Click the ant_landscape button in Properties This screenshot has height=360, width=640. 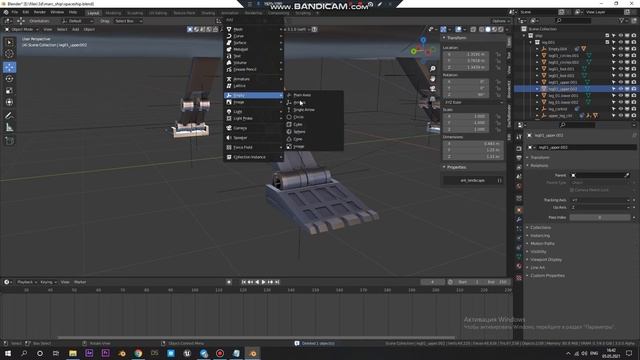point(472,180)
